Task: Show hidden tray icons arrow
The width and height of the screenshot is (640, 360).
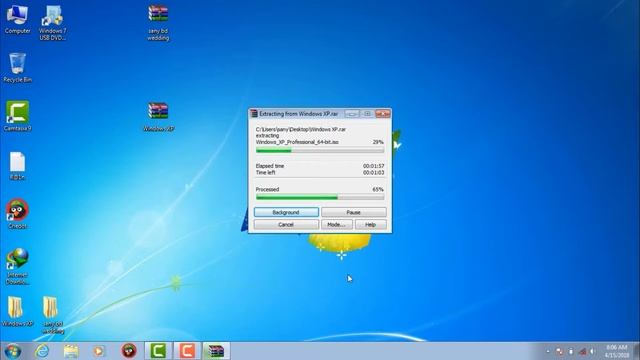Action: [548, 351]
